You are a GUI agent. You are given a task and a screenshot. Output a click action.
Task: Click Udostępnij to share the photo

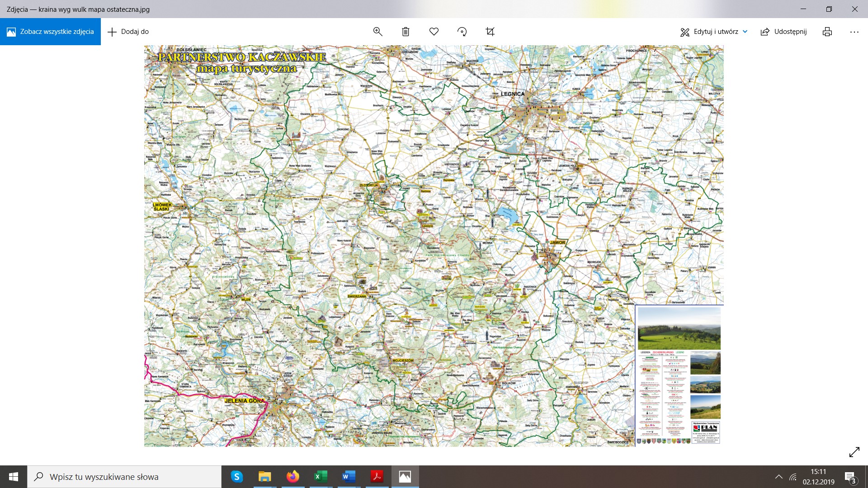[x=784, y=32]
